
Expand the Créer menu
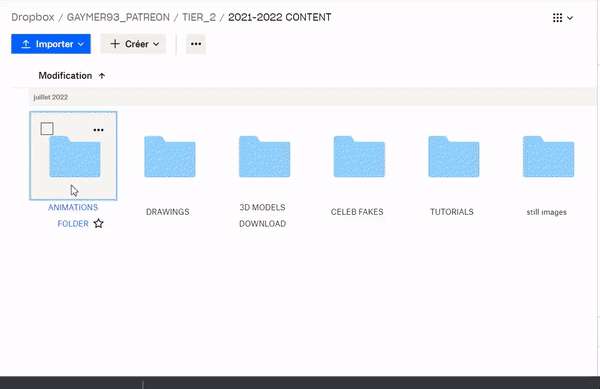133,44
